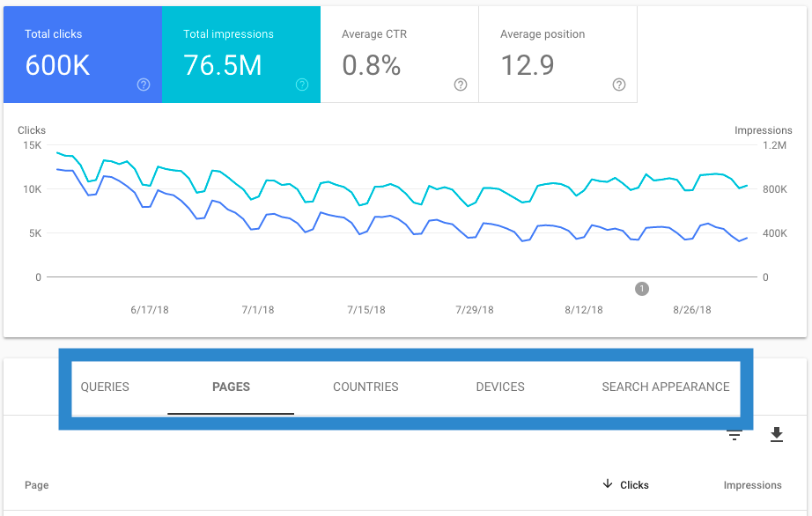Open the SEARCH APPEARANCE tab
Screen dimensions: 812x516
pyautogui.click(x=665, y=387)
